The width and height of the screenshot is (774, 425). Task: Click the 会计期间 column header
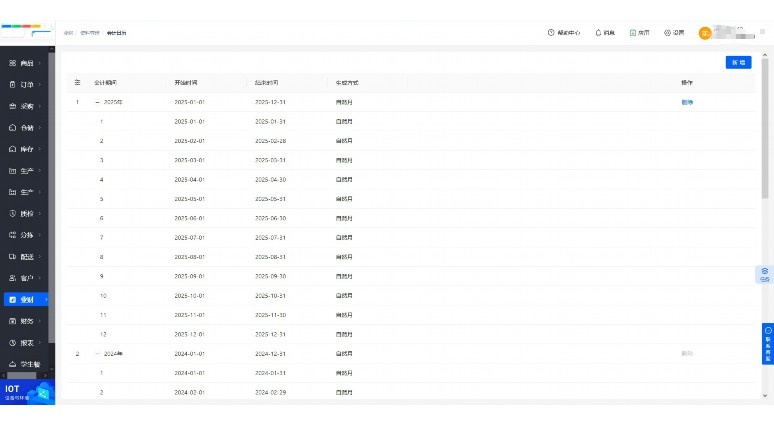[x=106, y=83]
